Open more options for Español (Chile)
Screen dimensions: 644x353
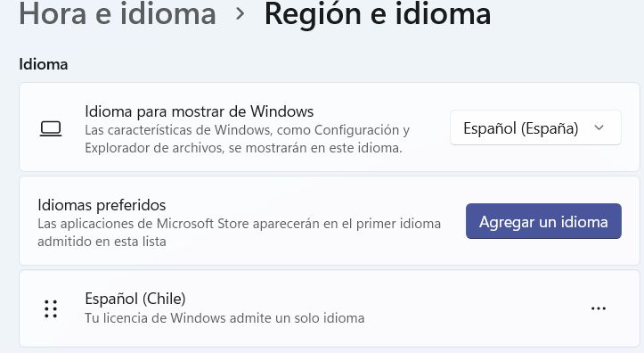599,308
